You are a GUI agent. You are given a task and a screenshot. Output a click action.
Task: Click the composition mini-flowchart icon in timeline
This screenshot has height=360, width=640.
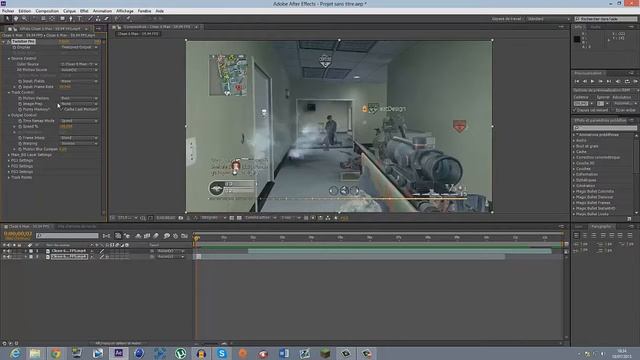tap(107, 236)
